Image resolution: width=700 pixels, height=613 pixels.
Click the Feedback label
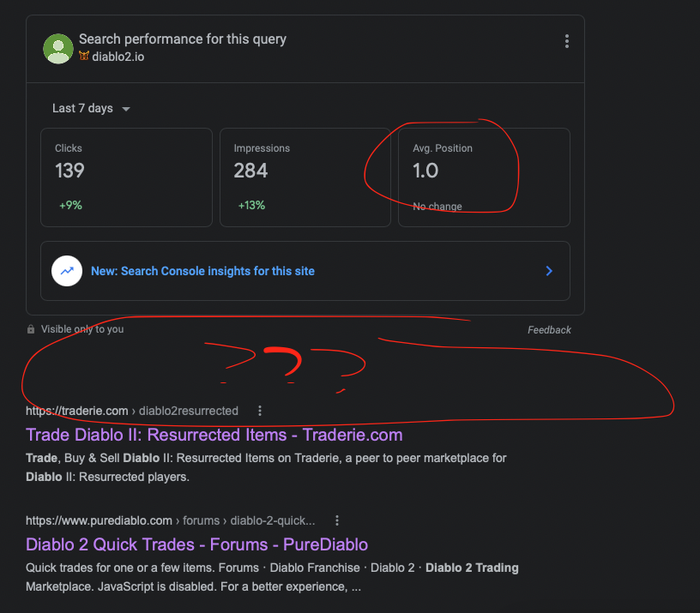point(549,329)
